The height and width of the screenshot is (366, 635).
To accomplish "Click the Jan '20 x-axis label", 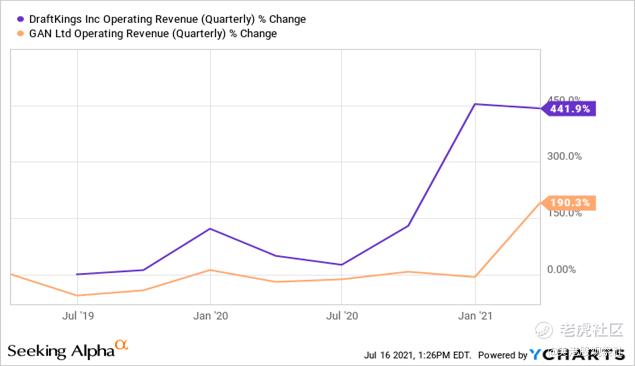I will (x=211, y=316).
